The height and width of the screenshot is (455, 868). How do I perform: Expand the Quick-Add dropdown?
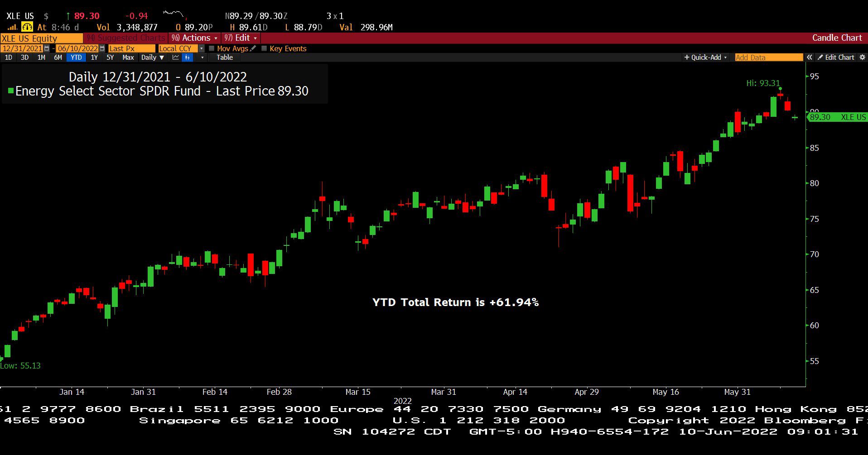coord(705,57)
